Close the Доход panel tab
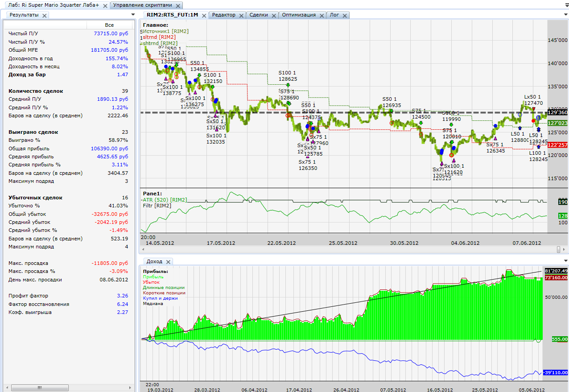The height and width of the screenshot is (392, 569). coord(168,262)
